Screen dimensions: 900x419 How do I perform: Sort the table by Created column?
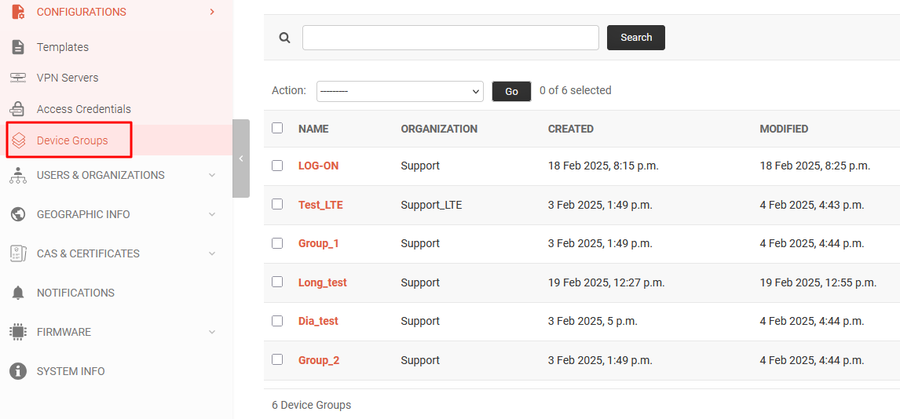(x=570, y=129)
